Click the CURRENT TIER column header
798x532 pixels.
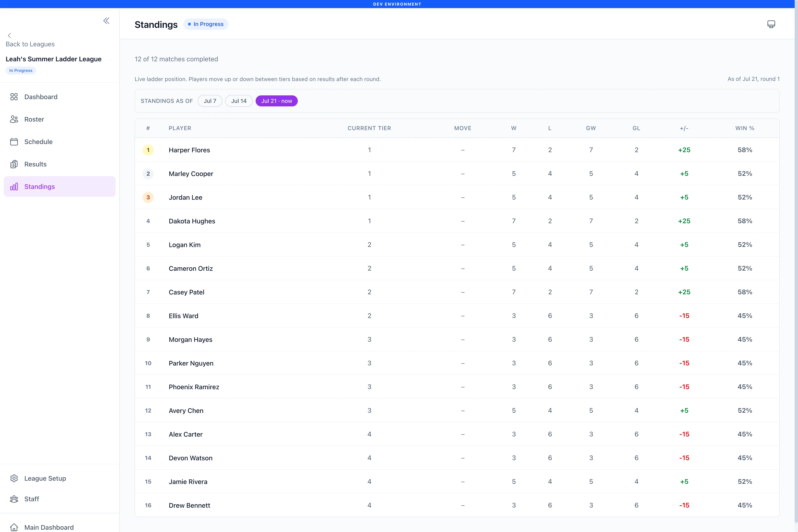point(369,128)
